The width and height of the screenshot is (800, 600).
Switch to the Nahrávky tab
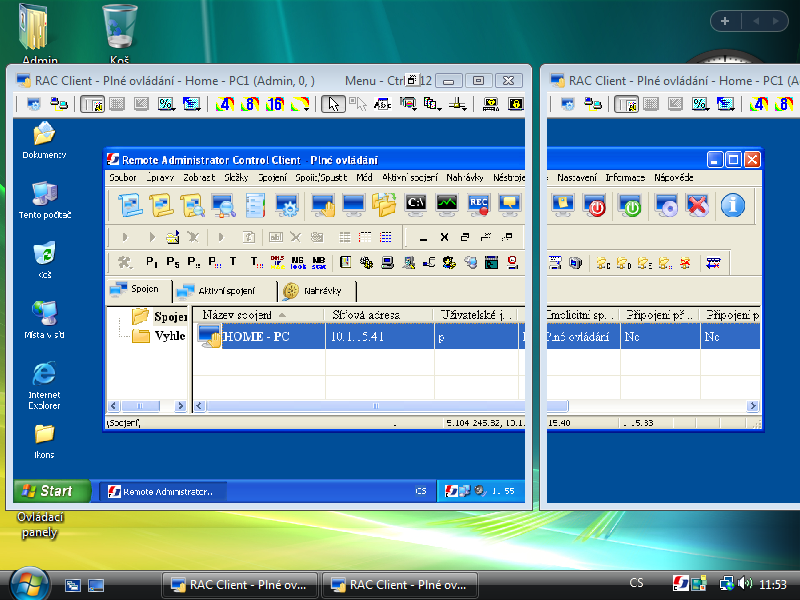316,291
